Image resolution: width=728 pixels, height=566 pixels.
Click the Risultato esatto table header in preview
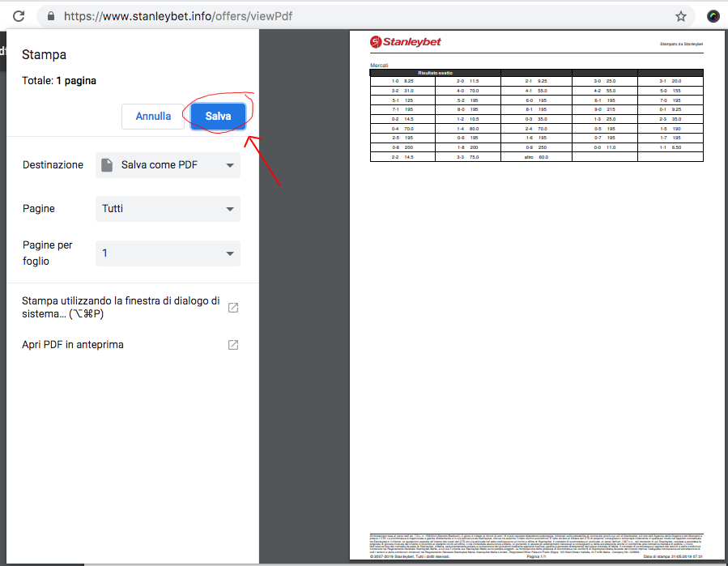point(435,73)
